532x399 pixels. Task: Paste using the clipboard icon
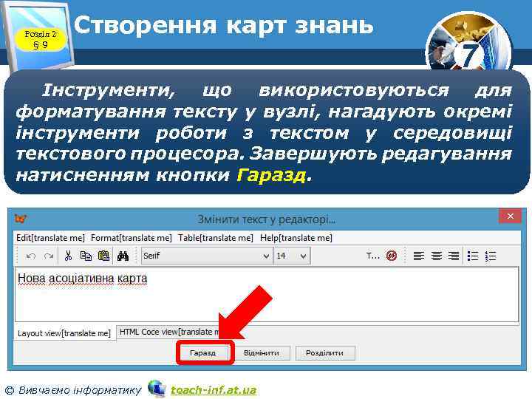pyautogui.click(x=103, y=256)
